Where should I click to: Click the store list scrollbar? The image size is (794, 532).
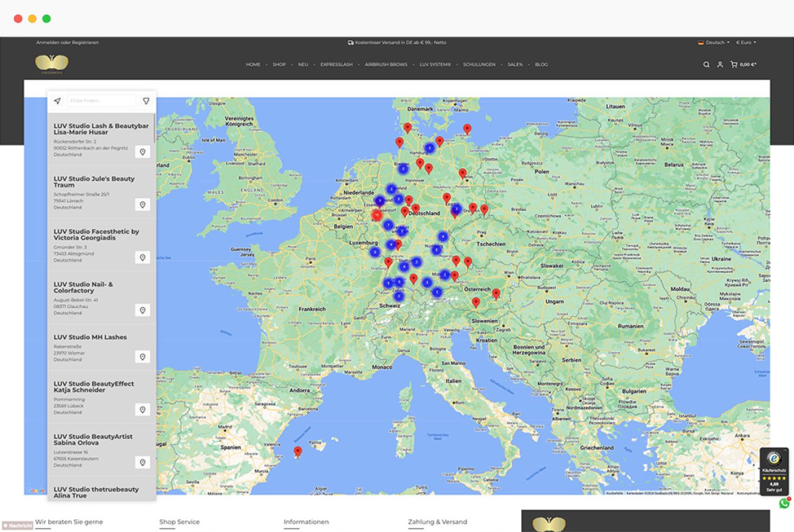click(155, 129)
